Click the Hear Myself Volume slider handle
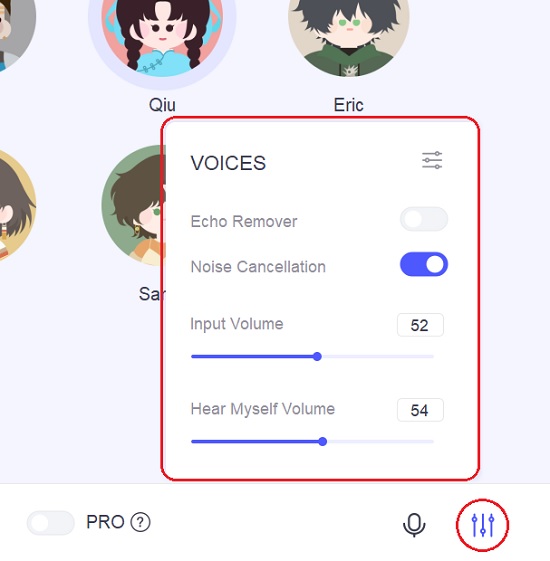550x561 pixels. [322, 442]
